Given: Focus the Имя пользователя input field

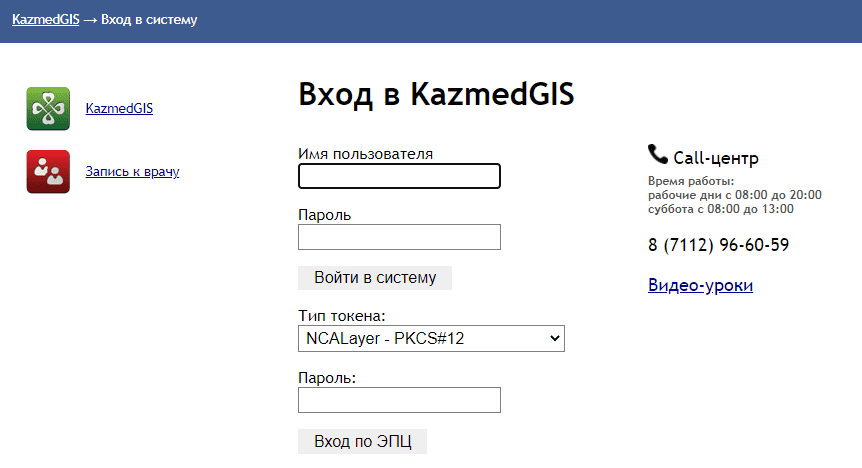Looking at the screenshot, I should click(x=399, y=176).
